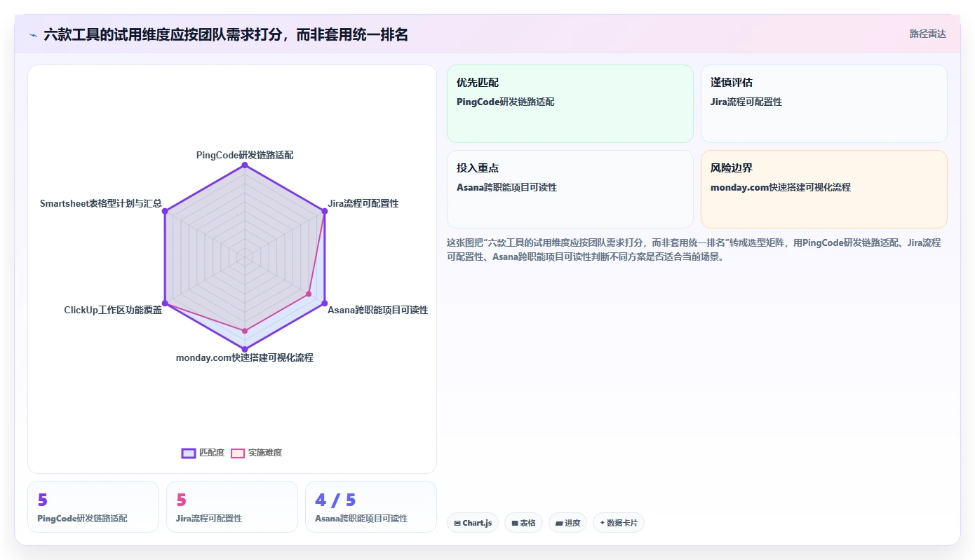The image size is (975, 560).
Task: Click the radar label Jira流程可配置性
Action: (x=363, y=203)
